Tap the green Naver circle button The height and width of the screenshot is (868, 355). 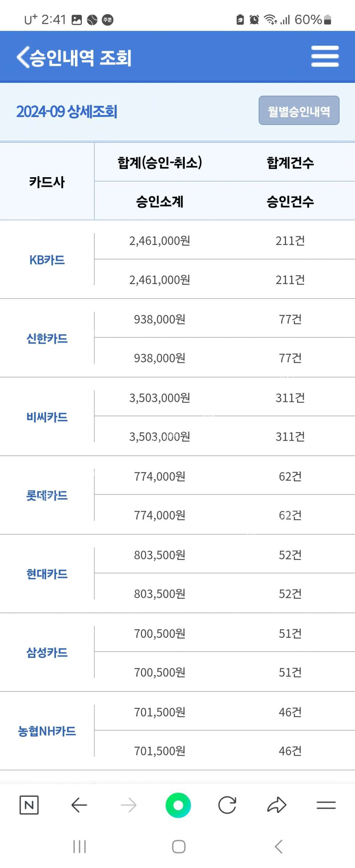point(178,805)
